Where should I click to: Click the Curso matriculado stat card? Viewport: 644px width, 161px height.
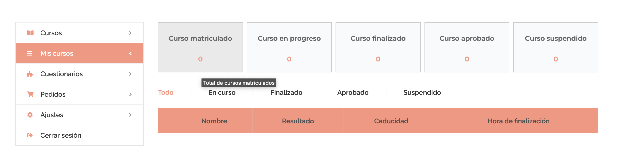(x=200, y=48)
